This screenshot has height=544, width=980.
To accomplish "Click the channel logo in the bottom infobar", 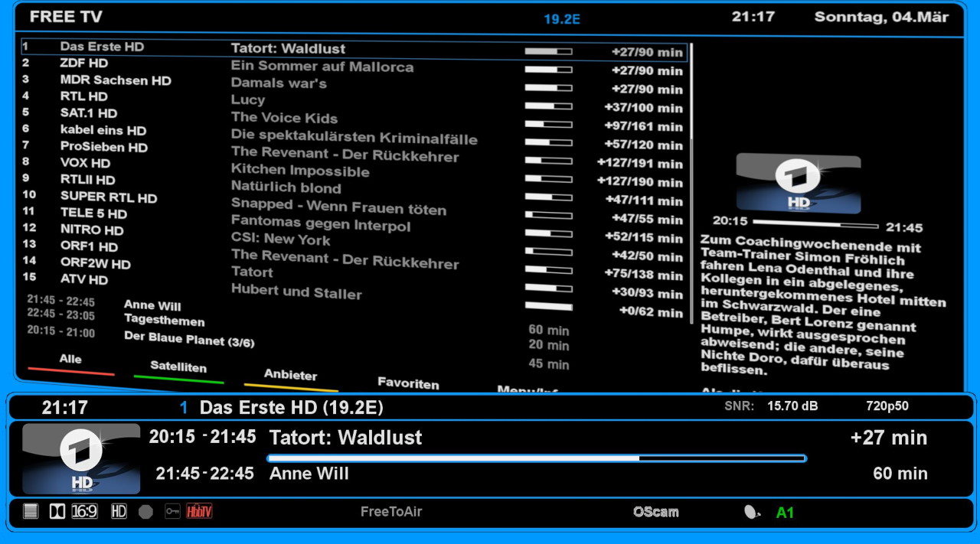I will point(81,458).
